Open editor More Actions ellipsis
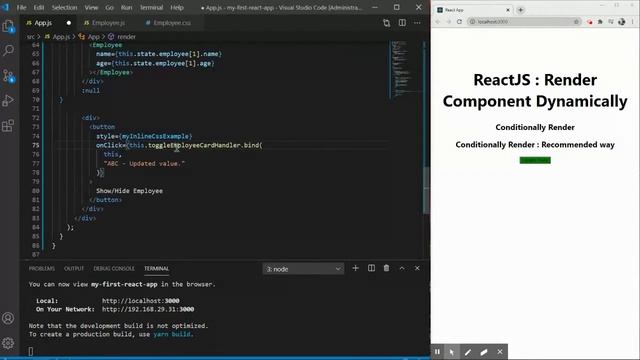 [417, 23]
